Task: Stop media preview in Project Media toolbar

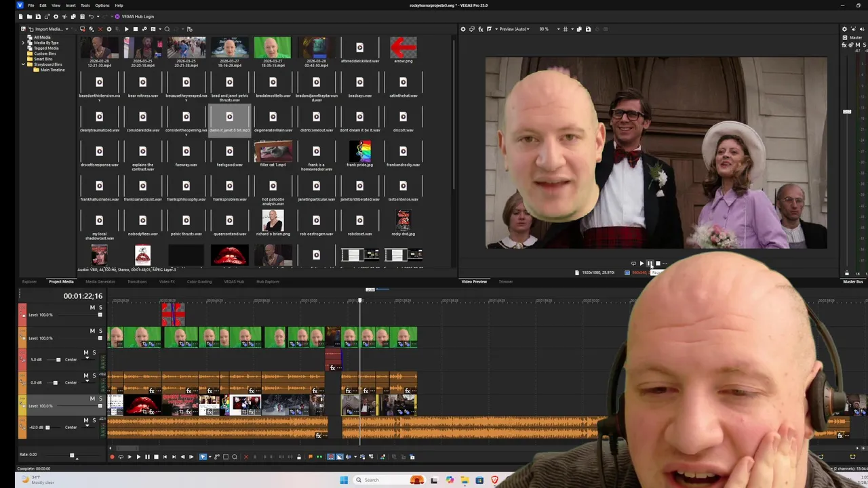Action: click(x=136, y=29)
